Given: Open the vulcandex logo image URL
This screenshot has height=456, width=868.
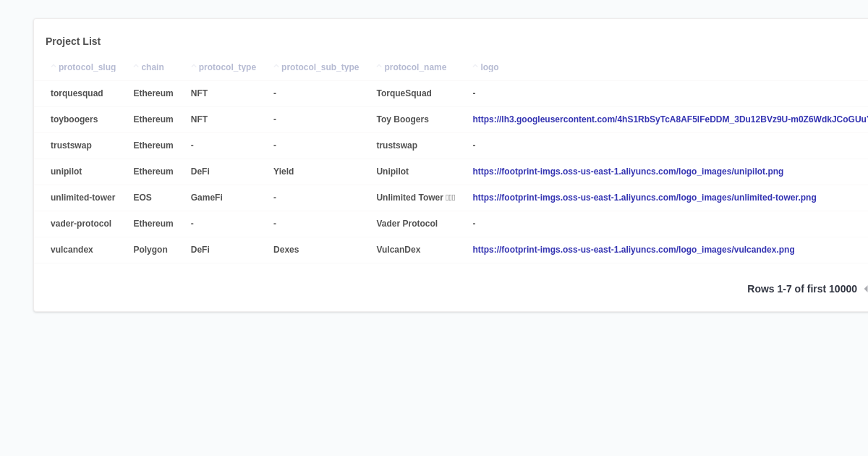Looking at the screenshot, I should click(634, 250).
